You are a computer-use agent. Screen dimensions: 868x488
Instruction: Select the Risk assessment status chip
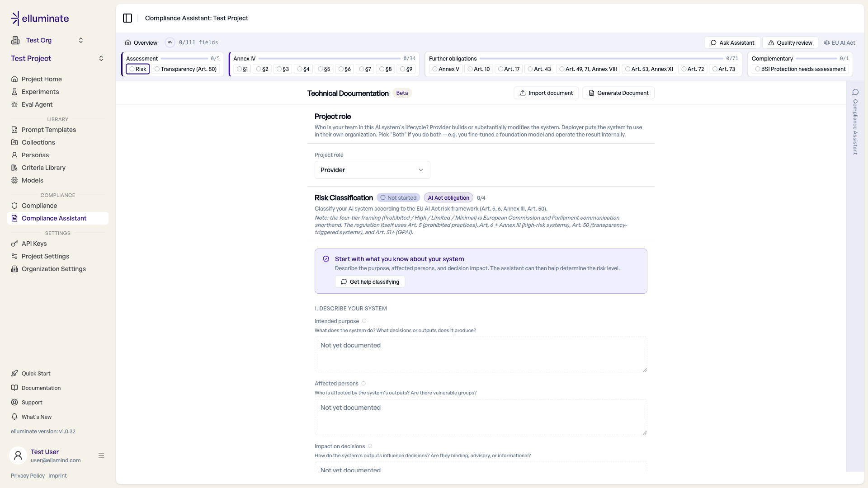[x=138, y=69]
